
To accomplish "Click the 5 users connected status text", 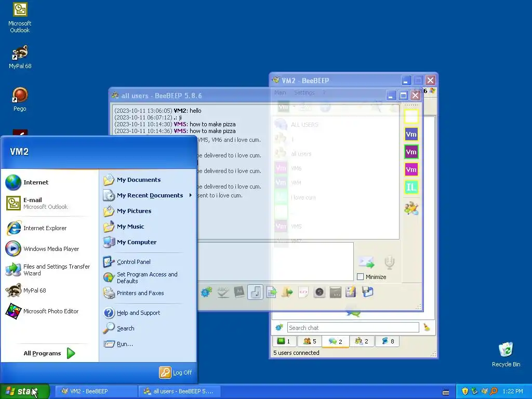I will (296, 353).
